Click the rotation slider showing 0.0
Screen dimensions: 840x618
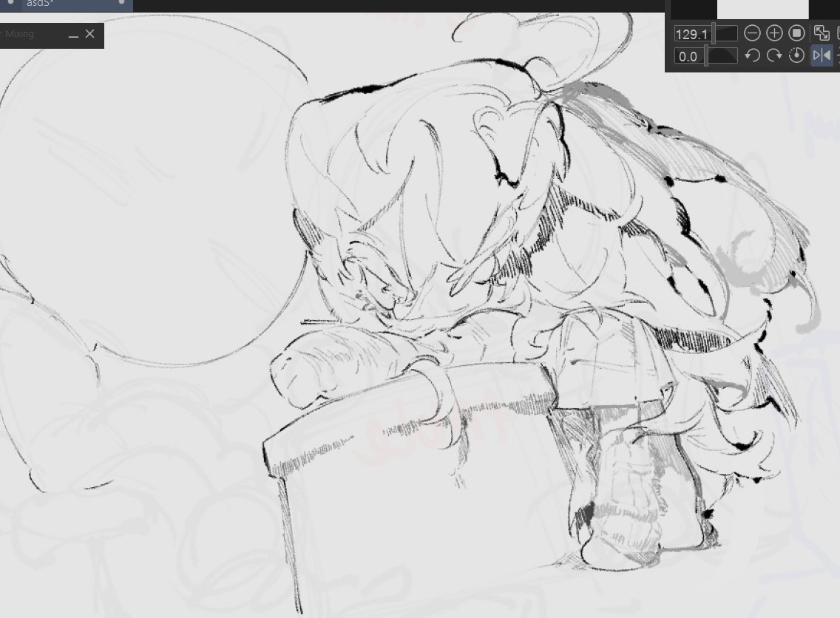(705, 55)
